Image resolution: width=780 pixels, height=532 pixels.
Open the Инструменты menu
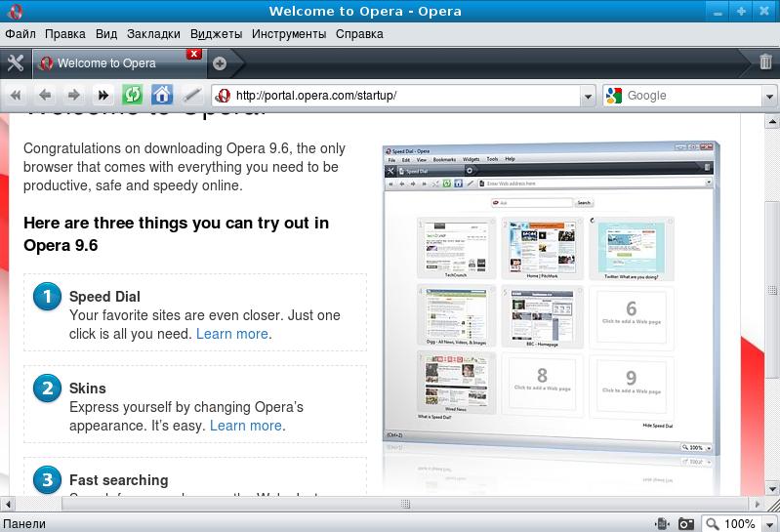[289, 34]
